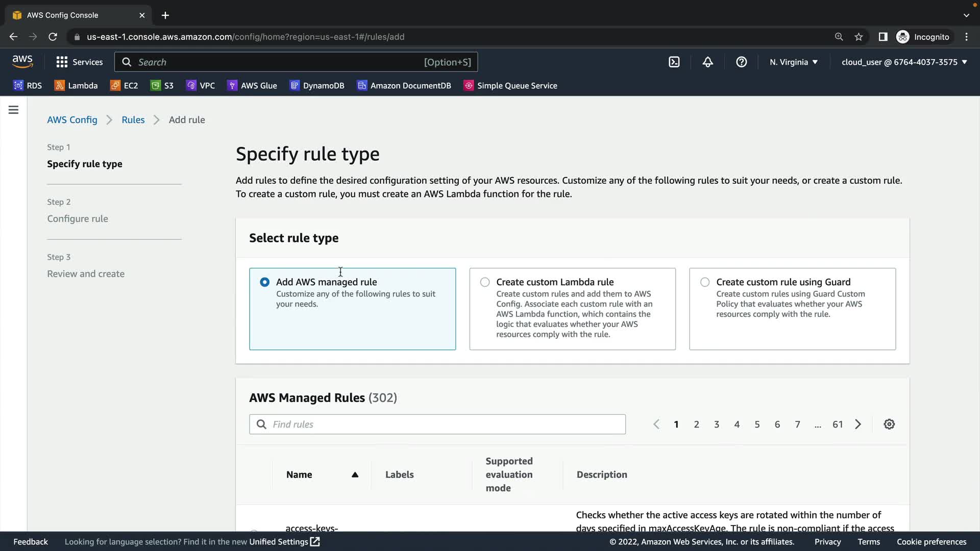Click the Find rules search field
The image size is (980, 551).
point(437,424)
